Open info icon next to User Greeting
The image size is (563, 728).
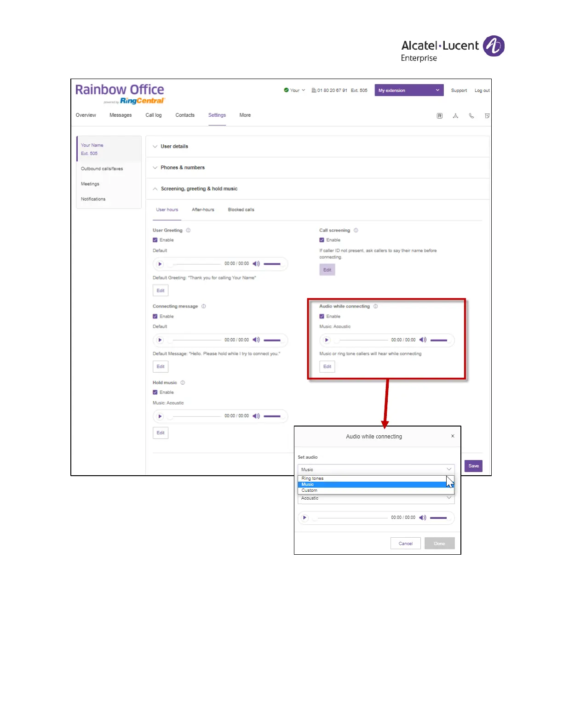tap(188, 230)
